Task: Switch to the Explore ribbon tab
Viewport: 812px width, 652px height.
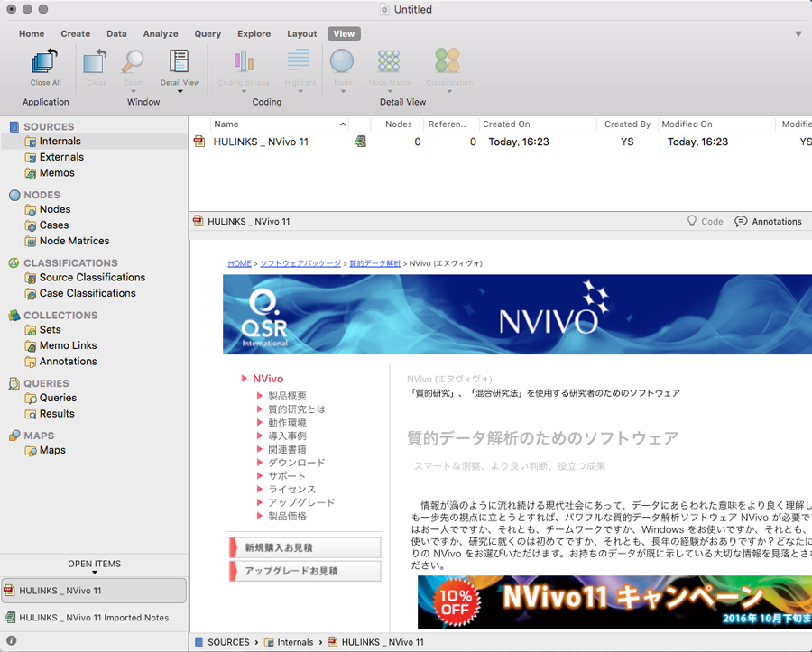Action: pos(254,33)
